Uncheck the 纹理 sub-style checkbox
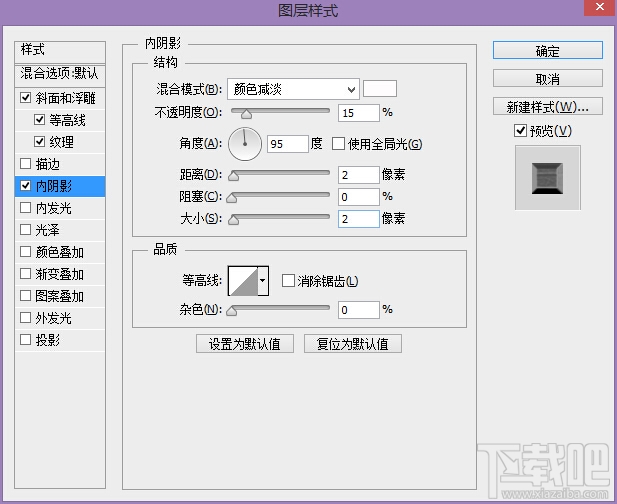Viewport: 617px width, 504px height. [x=39, y=142]
